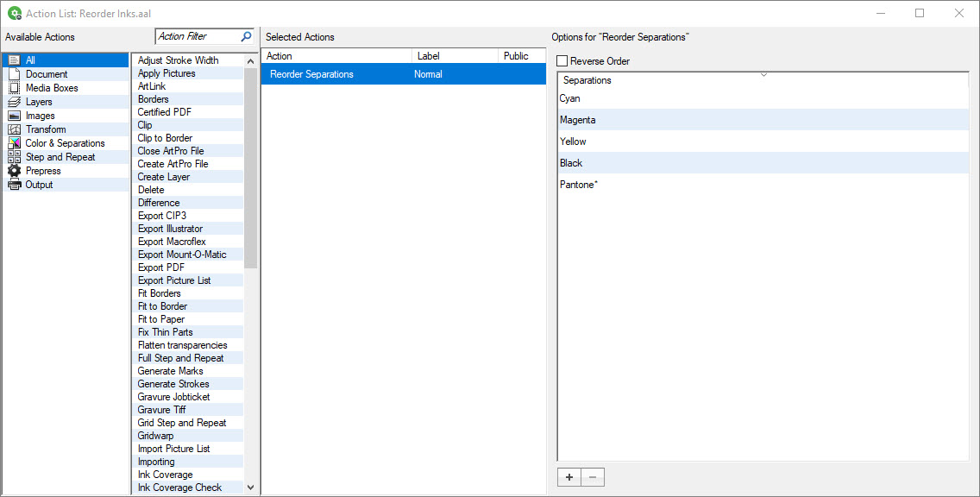Select Close ArtPro File action
The width and height of the screenshot is (980, 497).
(x=187, y=151)
